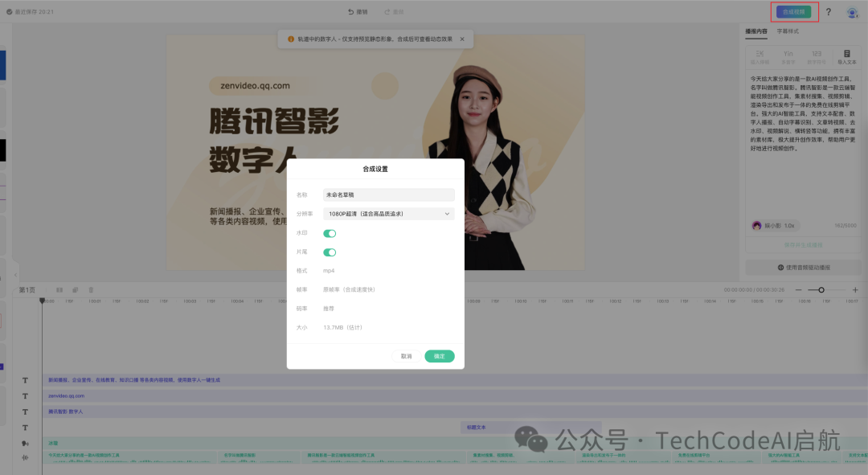This screenshot has width=868, height=475.
Task: Click the 重做 redo button
Action: click(x=394, y=11)
